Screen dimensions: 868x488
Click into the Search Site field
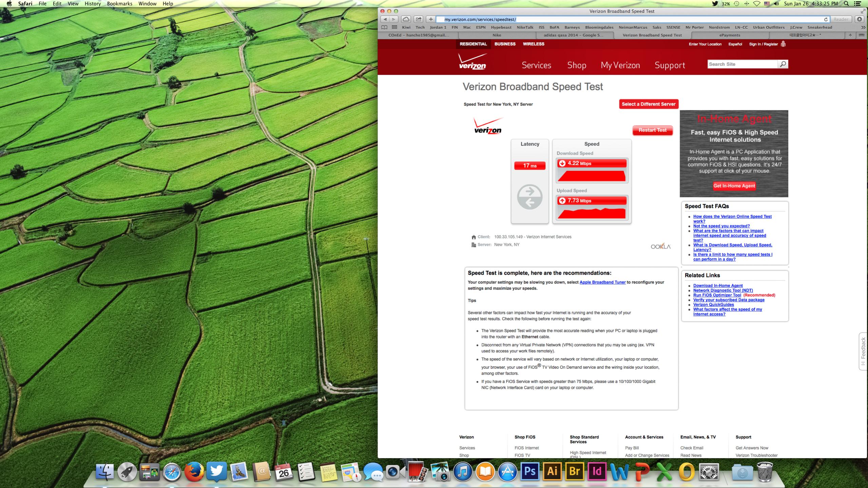742,64
